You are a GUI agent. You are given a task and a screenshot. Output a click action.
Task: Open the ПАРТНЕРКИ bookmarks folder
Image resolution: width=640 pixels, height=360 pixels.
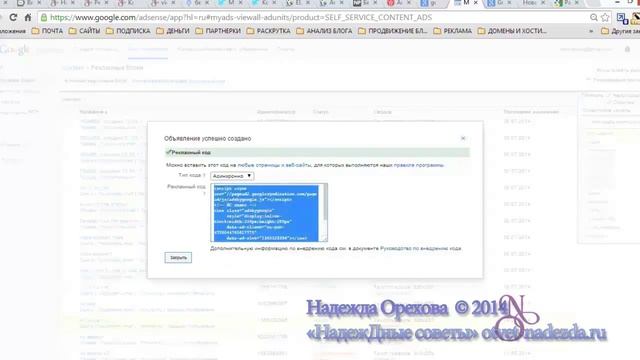(218, 31)
